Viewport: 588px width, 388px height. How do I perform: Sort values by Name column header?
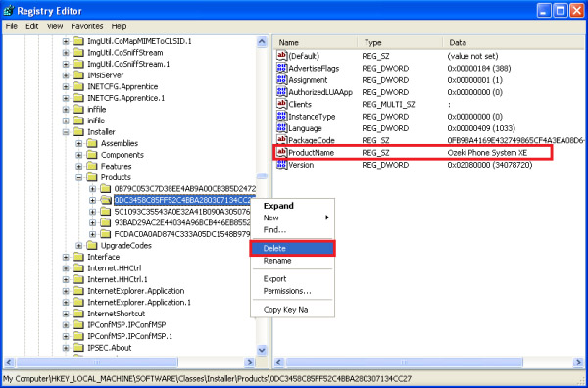(315, 43)
